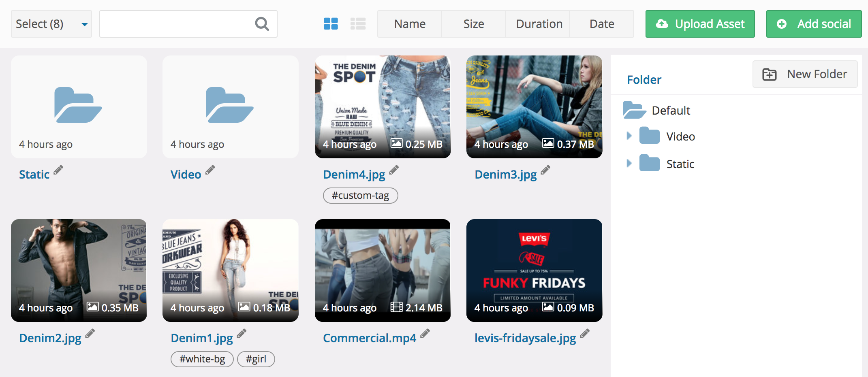
Task: Click 2.14 MB size on Commercial.mp4
Action: pos(424,308)
